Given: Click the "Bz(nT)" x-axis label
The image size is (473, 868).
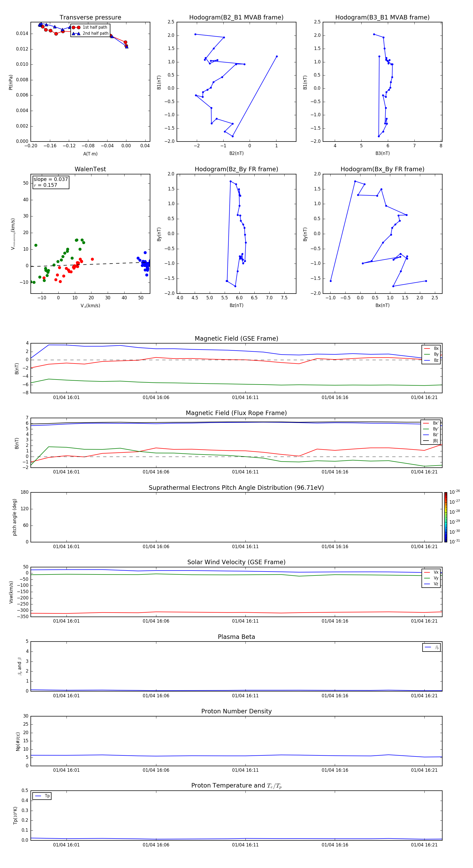Looking at the screenshot, I should point(236,305).
